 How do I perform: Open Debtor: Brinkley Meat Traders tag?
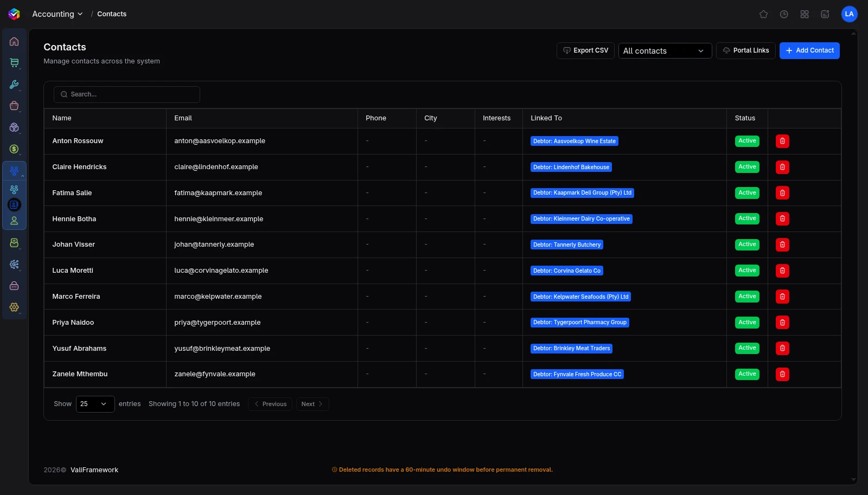572,349
